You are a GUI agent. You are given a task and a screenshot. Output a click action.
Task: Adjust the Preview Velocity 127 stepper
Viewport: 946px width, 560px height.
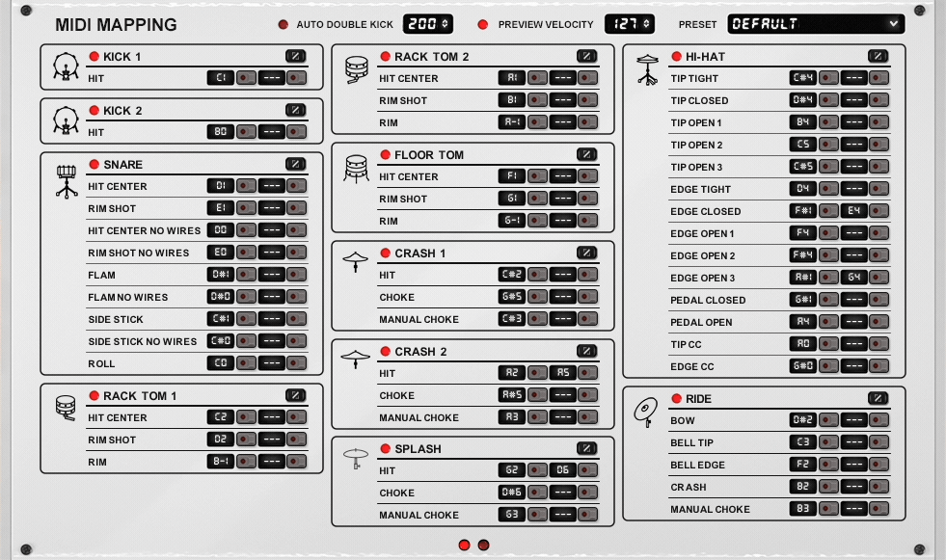pos(629,24)
